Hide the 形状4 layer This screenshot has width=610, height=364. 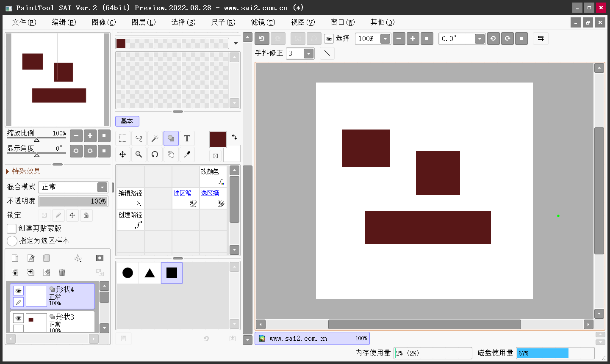tap(18, 291)
